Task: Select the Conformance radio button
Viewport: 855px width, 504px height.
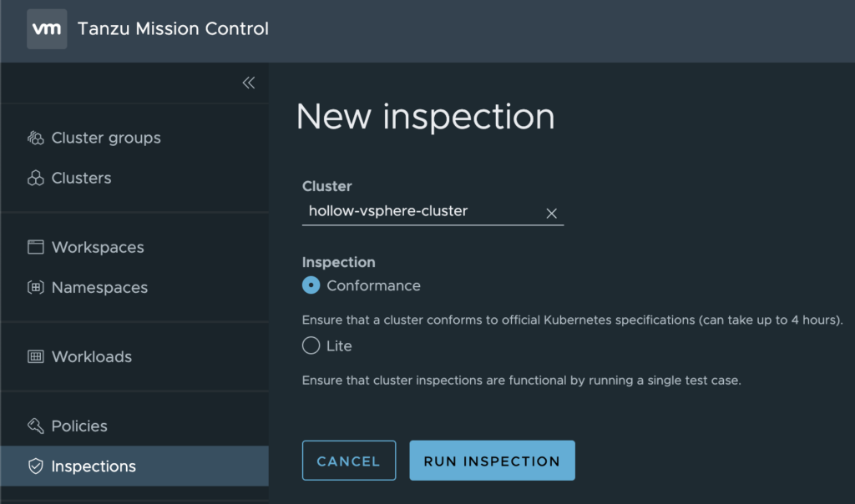Action: (x=311, y=285)
